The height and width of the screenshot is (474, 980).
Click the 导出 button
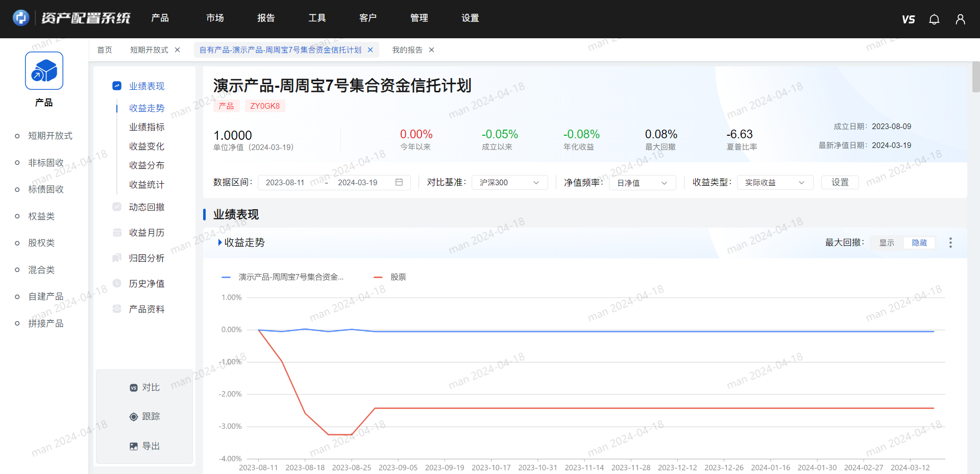coord(144,446)
